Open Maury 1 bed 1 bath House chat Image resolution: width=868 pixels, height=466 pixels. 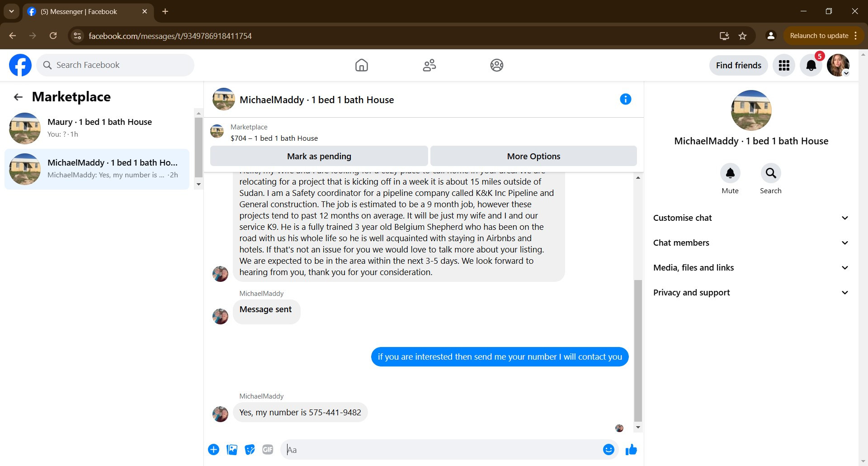click(x=97, y=128)
